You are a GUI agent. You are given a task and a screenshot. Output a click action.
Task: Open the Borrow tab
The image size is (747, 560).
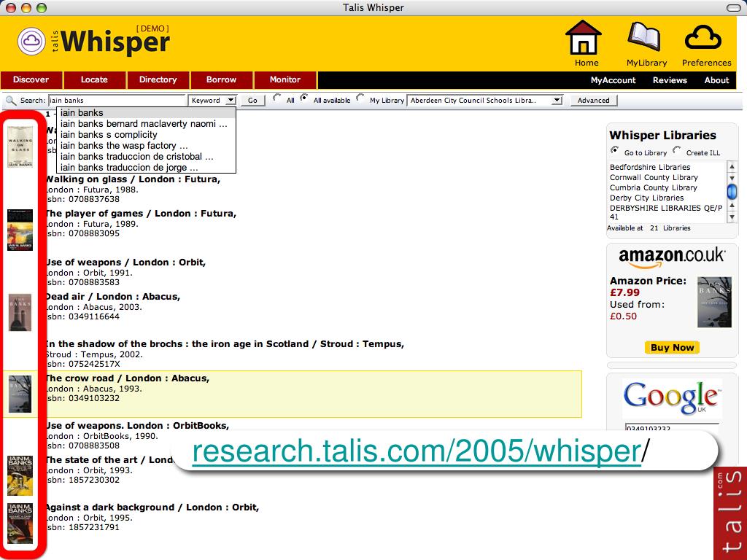point(222,80)
